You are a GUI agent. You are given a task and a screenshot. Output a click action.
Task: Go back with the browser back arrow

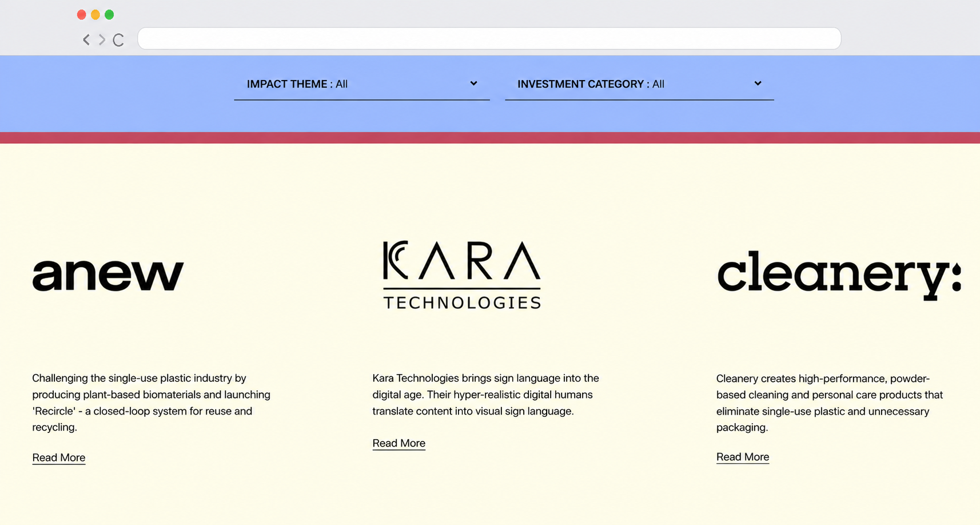pos(86,39)
